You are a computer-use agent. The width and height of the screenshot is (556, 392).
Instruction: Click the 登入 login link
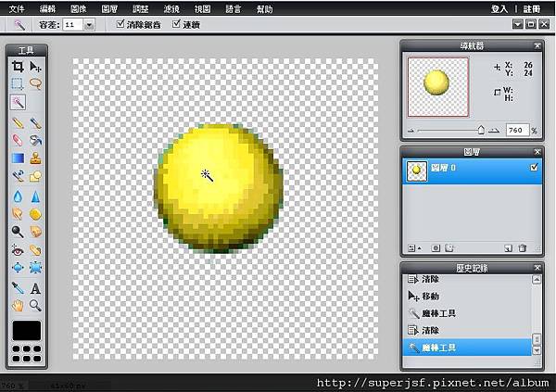[499, 9]
